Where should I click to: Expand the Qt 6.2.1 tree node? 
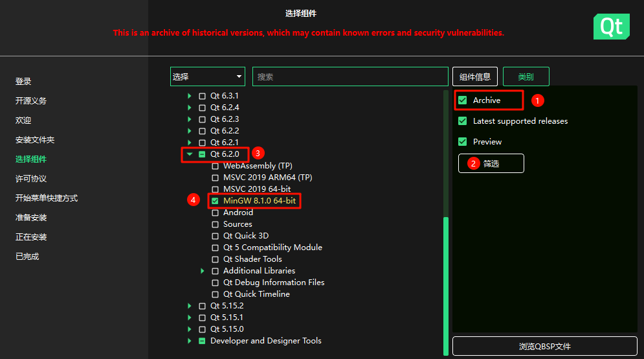tap(190, 143)
